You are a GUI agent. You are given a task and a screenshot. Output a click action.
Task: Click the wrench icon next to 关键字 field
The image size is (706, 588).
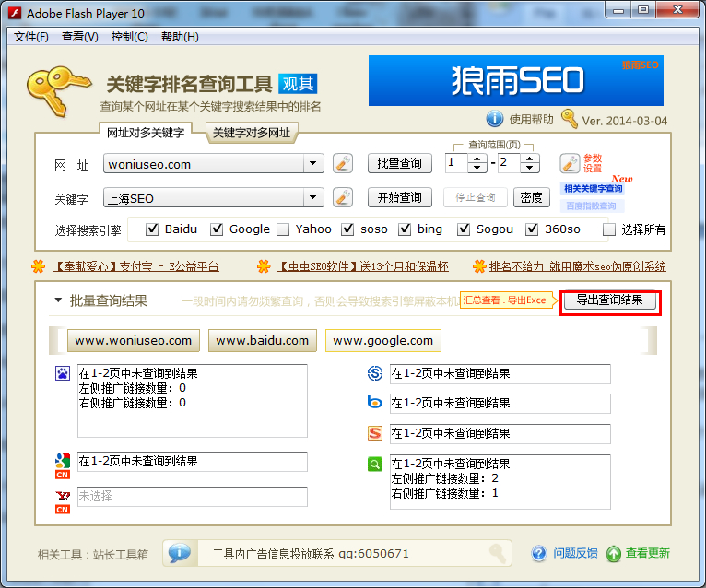[x=343, y=197]
